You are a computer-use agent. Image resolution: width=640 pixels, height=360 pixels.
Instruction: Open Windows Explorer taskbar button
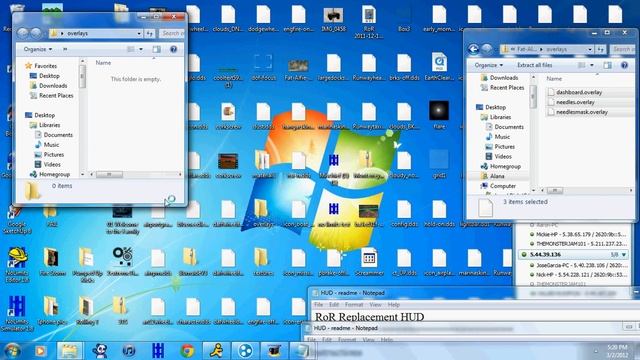pyautogui.click(x=70, y=351)
